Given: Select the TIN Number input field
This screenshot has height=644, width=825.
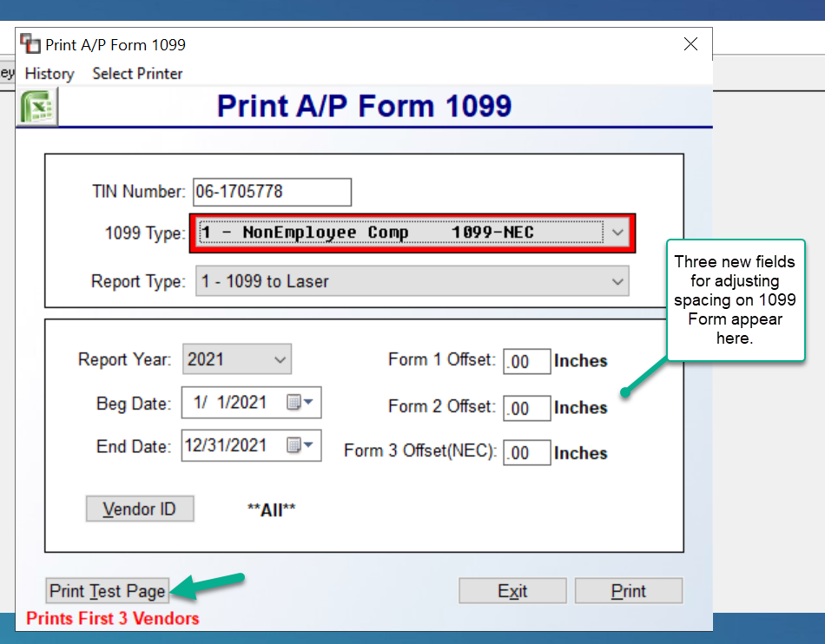Looking at the screenshot, I should [272, 192].
